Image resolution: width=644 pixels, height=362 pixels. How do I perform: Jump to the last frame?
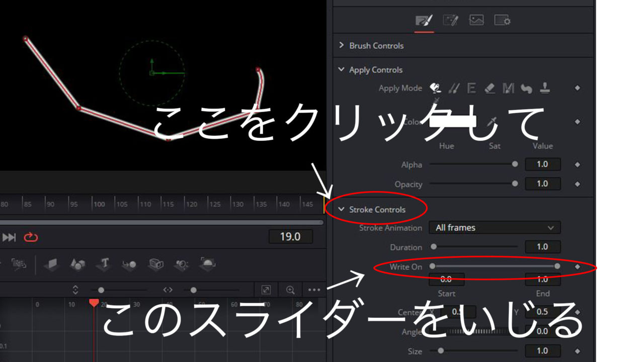pyautogui.click(x=10, y=237)
